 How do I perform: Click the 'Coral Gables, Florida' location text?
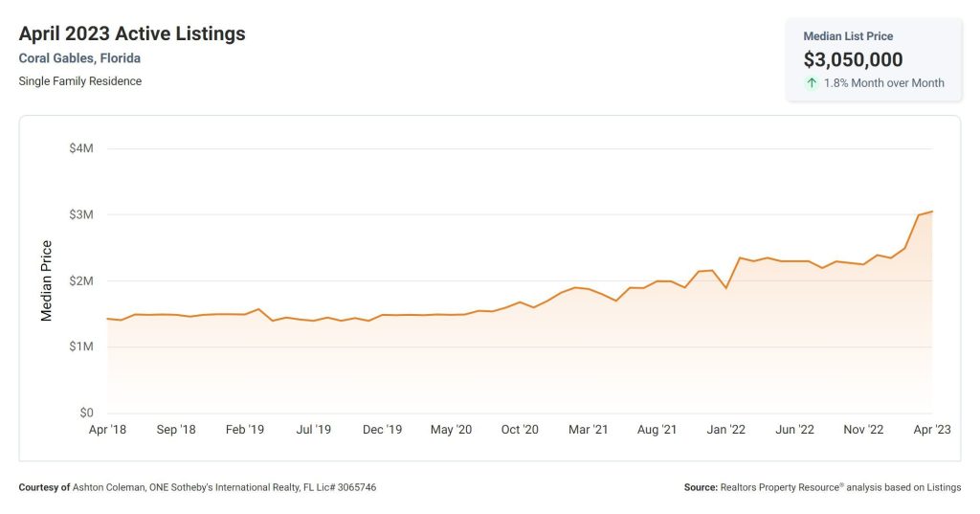click(79, 58)
